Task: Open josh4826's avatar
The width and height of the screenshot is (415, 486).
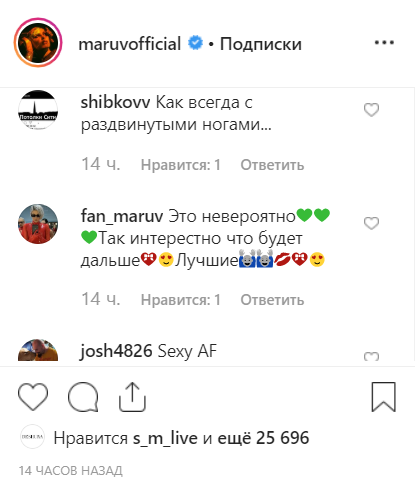Action: [38, 350]
